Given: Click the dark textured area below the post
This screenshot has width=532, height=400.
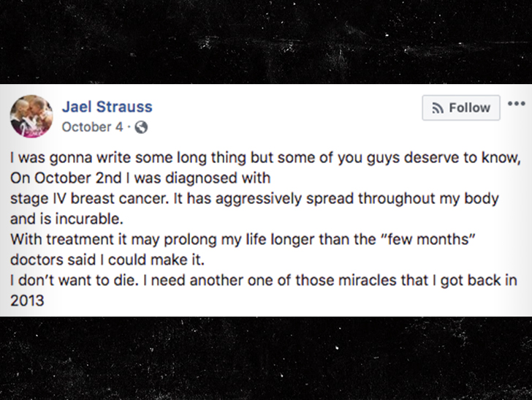Looking at the screenshot, I should [266, 358].
